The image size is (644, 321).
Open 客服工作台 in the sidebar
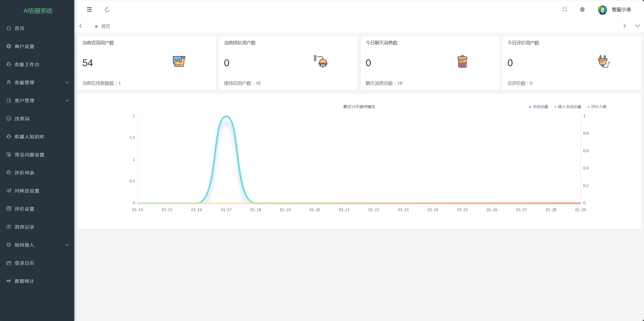tap(37, 64)
